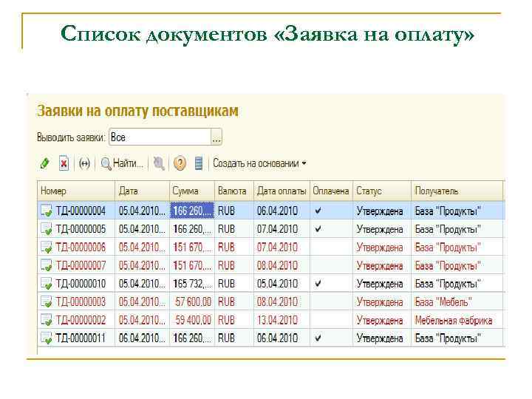The height and width of the screenshot is (399, 532).
Task: Click payment date 05.04.2010 in row ТД-00000010
Action: coord(277,284)
